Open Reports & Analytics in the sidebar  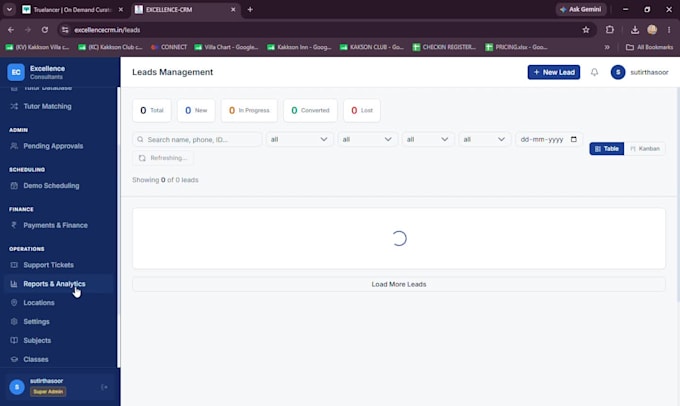59,284
